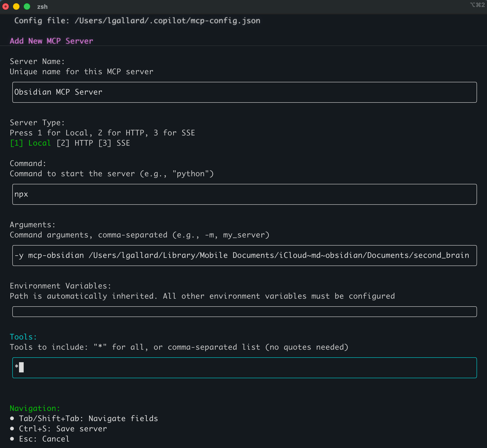
Task: Select the [3] SSE server type
Action: [x=114, y=143]
